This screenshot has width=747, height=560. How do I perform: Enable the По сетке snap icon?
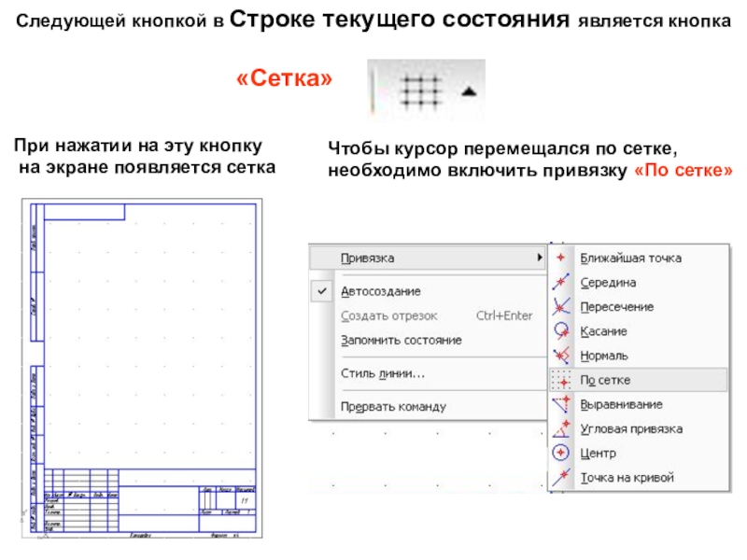[x=561, y=380]
